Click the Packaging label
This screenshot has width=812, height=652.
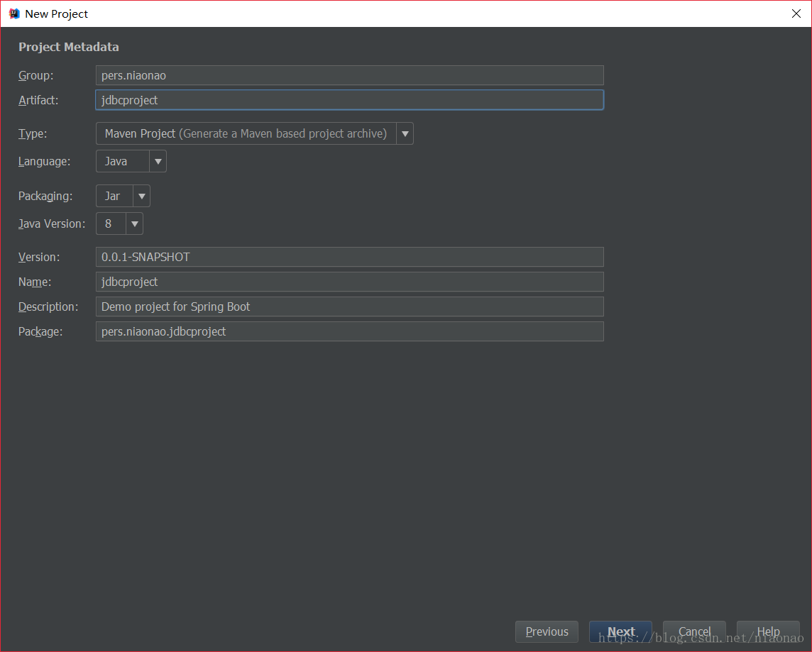[45, 196]
